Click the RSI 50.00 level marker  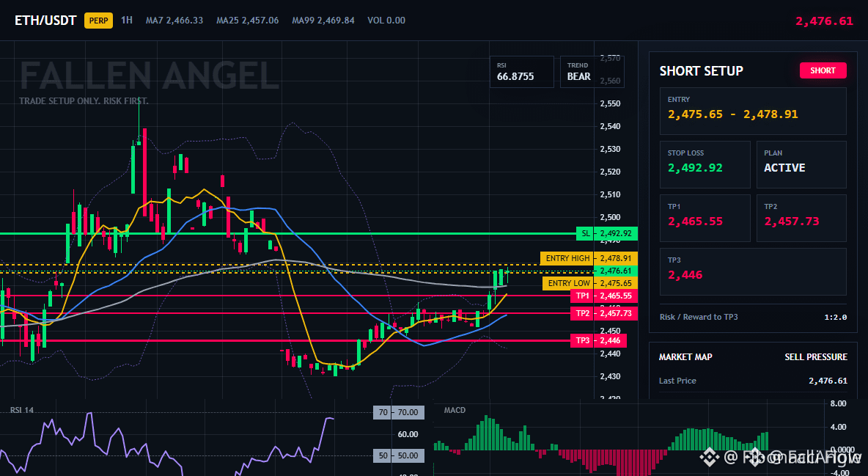[399, 455]
